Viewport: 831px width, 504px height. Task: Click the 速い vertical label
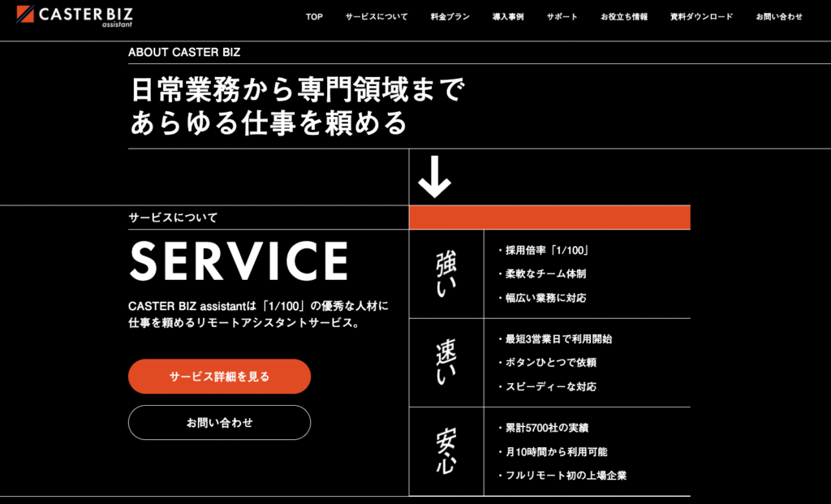[x=446, y=362]
